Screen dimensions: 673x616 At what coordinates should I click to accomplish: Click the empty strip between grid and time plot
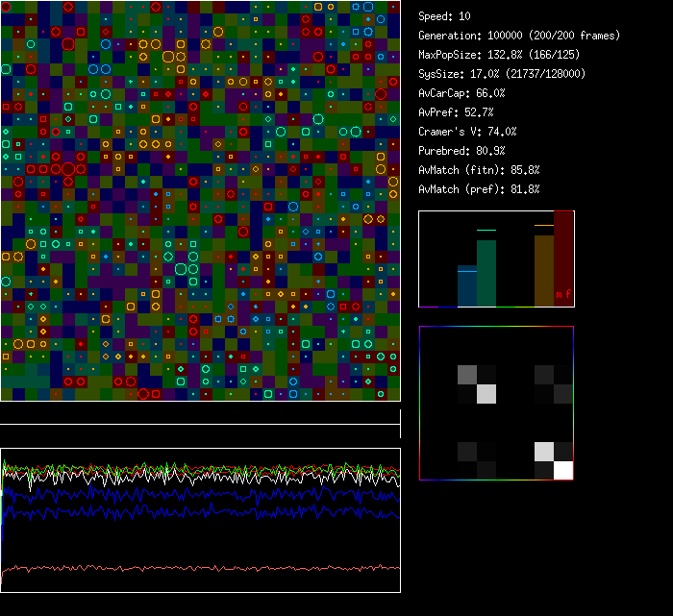pyautogui.click(x=200, y=414)
